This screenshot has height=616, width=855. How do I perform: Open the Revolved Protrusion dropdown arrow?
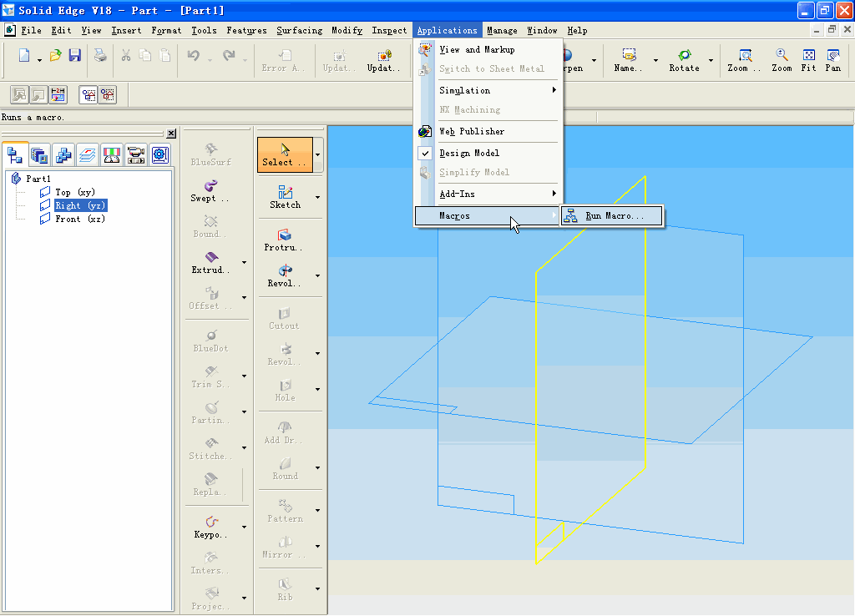pyautogui.click(x=318, y=275)
